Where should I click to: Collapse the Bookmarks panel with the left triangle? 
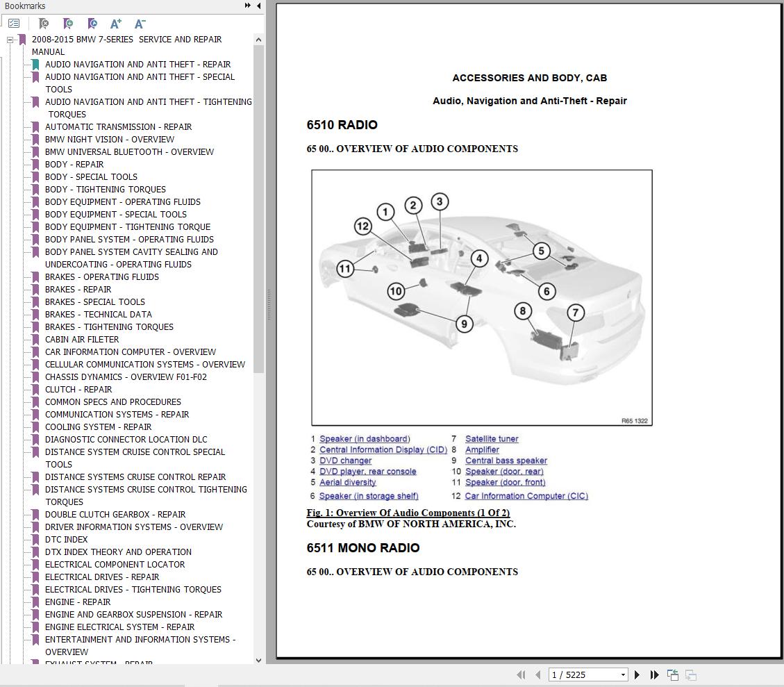[x=258, y=6]
